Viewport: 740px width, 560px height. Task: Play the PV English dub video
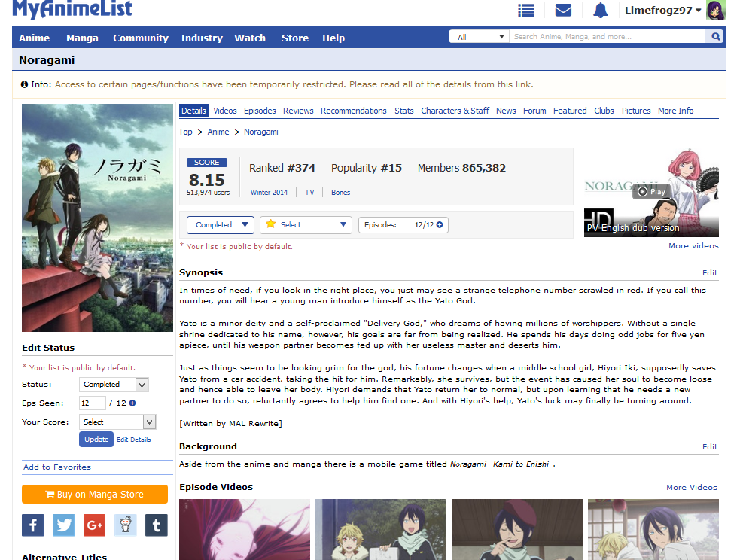click(651, 191)
